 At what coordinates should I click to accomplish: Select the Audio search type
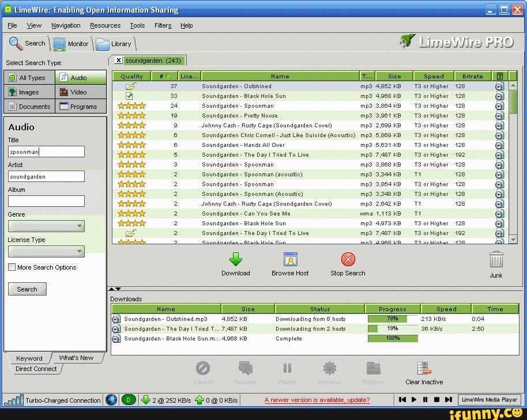80,77
